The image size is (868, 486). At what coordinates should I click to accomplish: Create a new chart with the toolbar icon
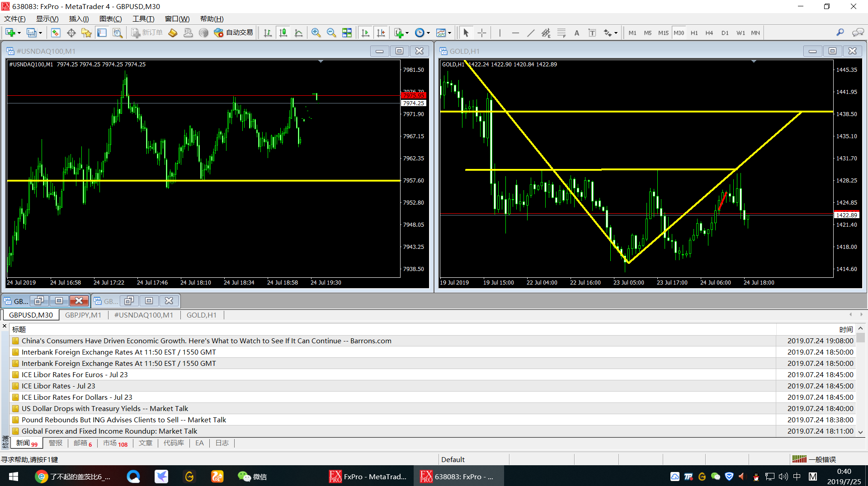tap(10, 33)
